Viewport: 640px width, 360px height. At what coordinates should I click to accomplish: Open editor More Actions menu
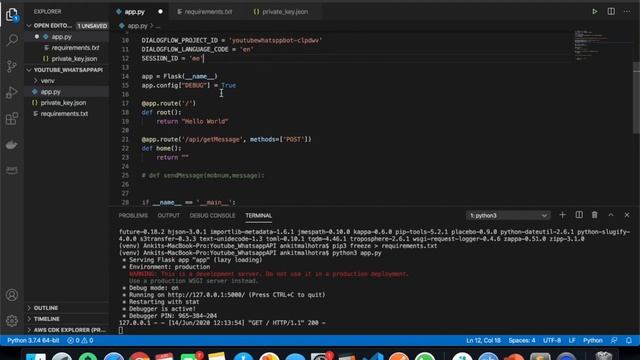point(627,11)
